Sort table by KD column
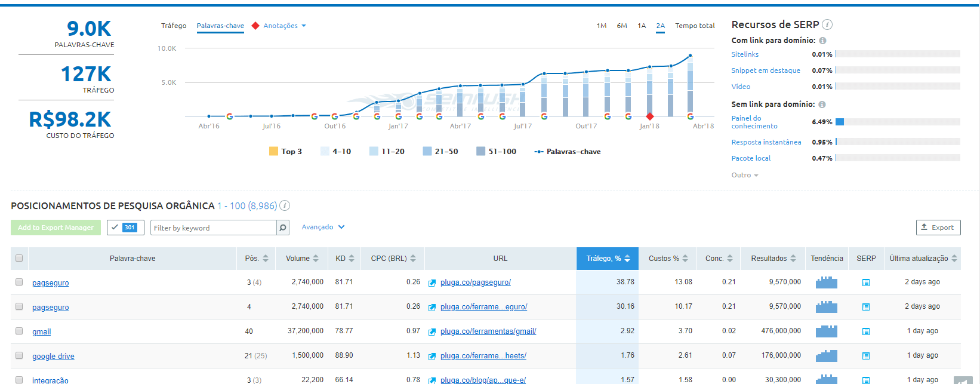 pyautogui.click(x=345, y=259)
